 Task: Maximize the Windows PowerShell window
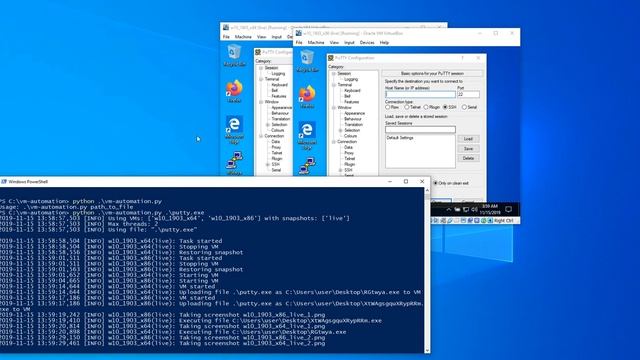[406, 181]
